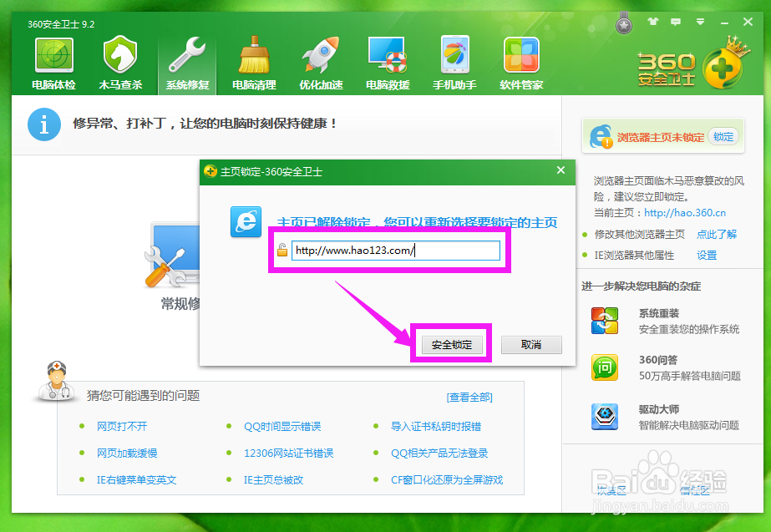This screenshot has height=532, width=771.
Task: Click the 常规修复 wrench and screwdriver icon
Action: tap(172, 255)
